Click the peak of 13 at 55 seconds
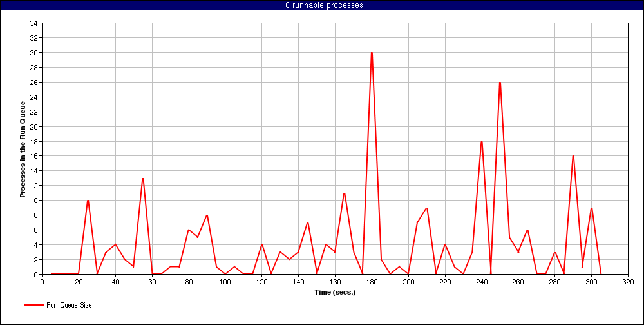This screenshot has height=325, width=644. pyautogui.click(x=142, y=178)
